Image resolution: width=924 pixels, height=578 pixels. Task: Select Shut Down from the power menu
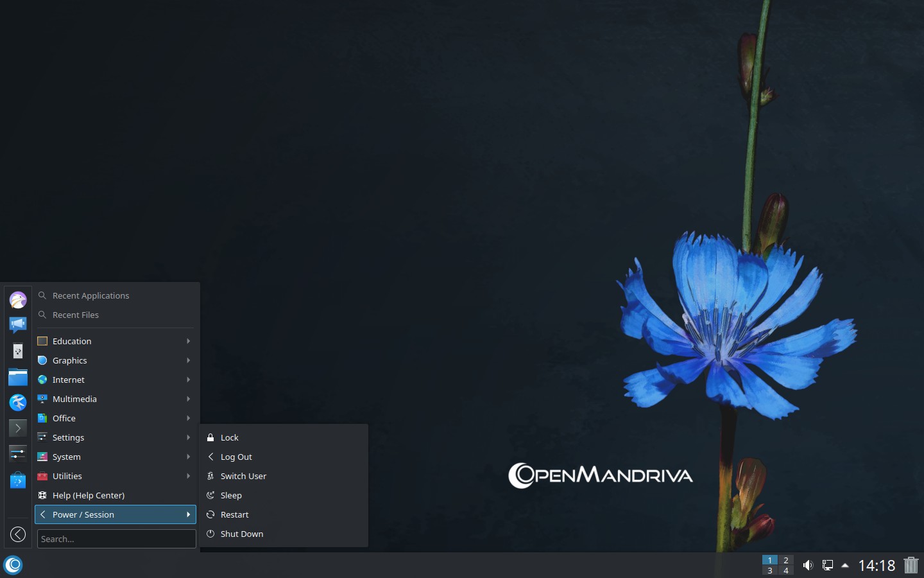coord(241,534)
